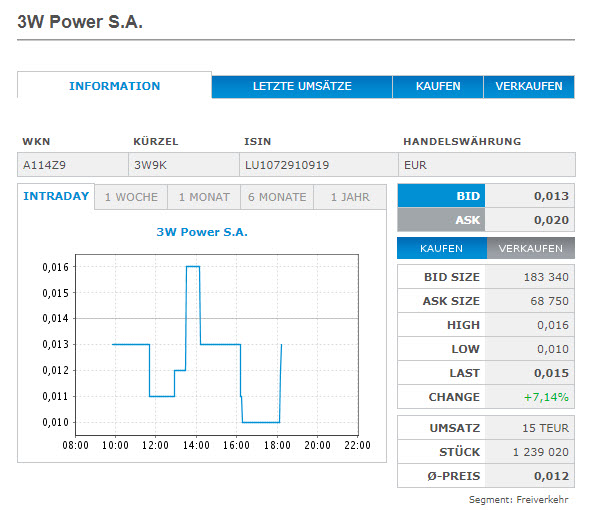Show the 1 WOCHE chart range

[x=130, y=197]
